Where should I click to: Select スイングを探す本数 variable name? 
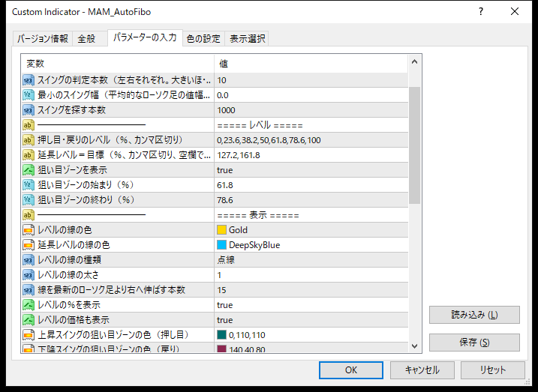(72, 110)
